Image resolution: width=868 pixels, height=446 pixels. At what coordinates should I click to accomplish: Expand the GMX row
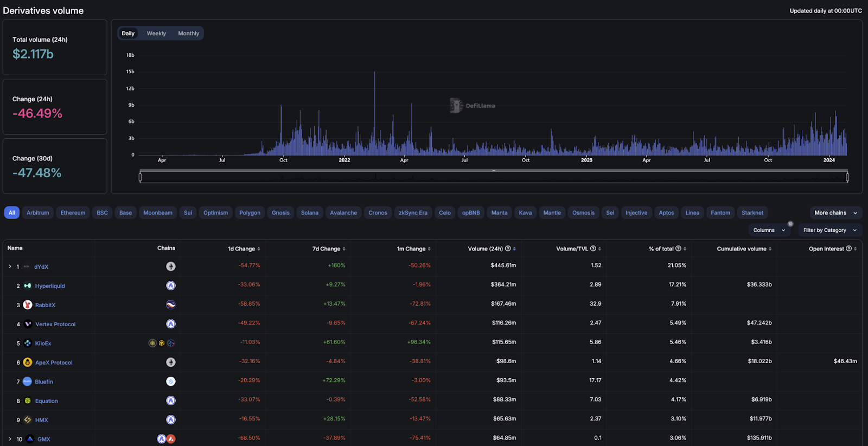[10, 439]
